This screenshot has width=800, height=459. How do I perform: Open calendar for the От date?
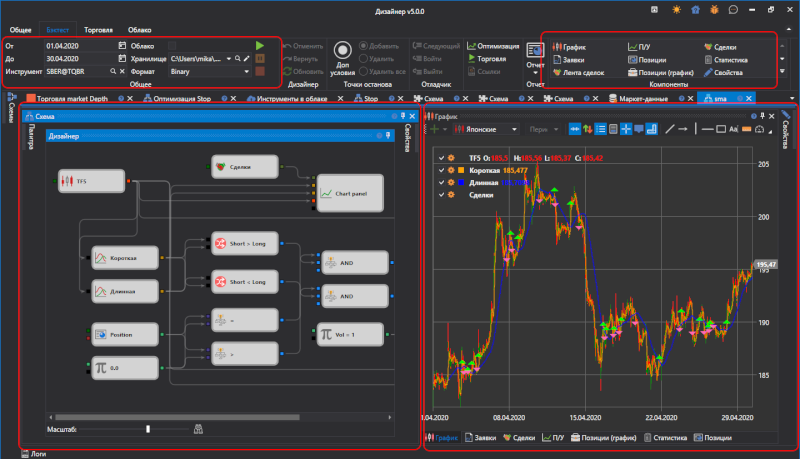[122, 46]
